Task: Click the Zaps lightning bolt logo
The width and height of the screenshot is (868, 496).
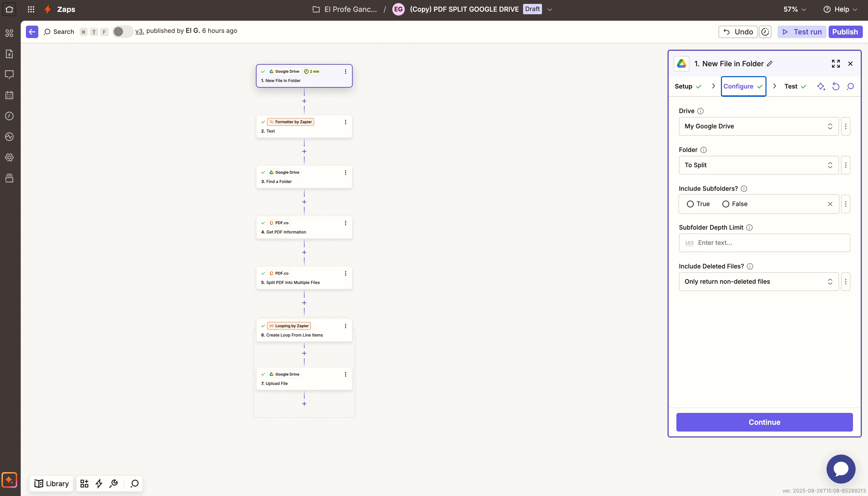Action: coord(48,9)
